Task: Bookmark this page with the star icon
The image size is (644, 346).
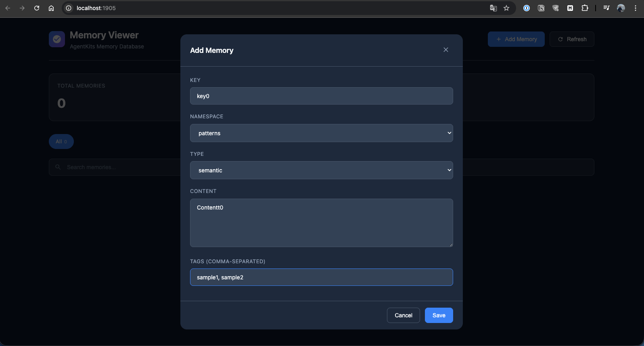Action: (x=506, y=8)
